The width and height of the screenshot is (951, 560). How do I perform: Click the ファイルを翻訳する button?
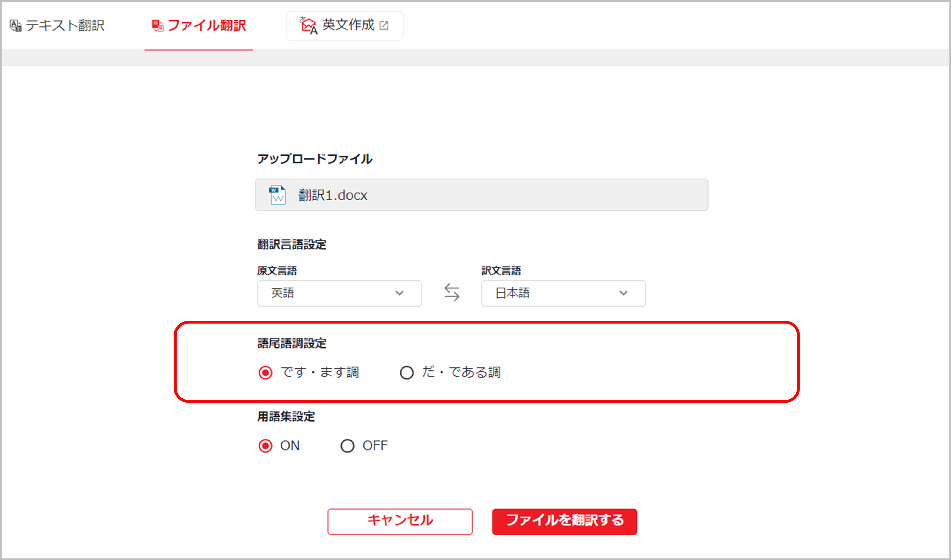tap(564, 521)
